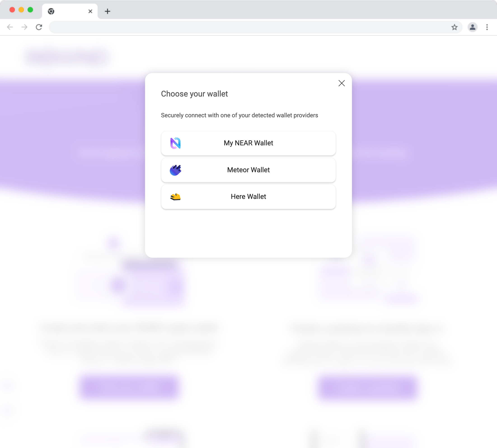497x448 pixels.
Task: Reload the current page
Action: pyautogui.click(x=39, y=27)
